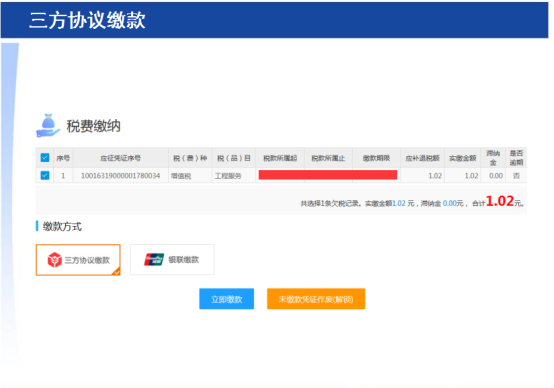Select 银联缴款 payment method
This screenshot has width=554, height=388.
[172, 259]
